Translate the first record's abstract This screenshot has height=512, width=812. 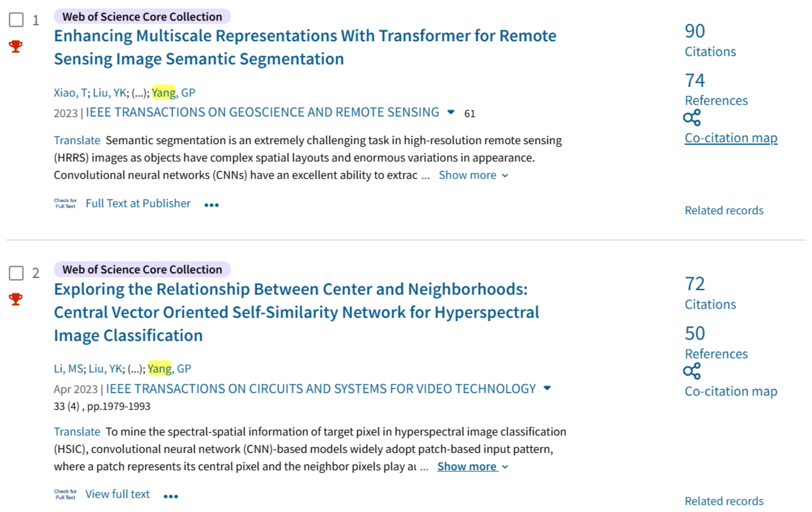coord(77,140)
